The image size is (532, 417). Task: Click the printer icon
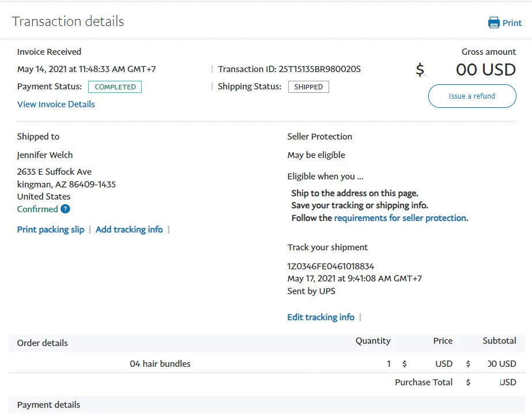pos(493,23)
